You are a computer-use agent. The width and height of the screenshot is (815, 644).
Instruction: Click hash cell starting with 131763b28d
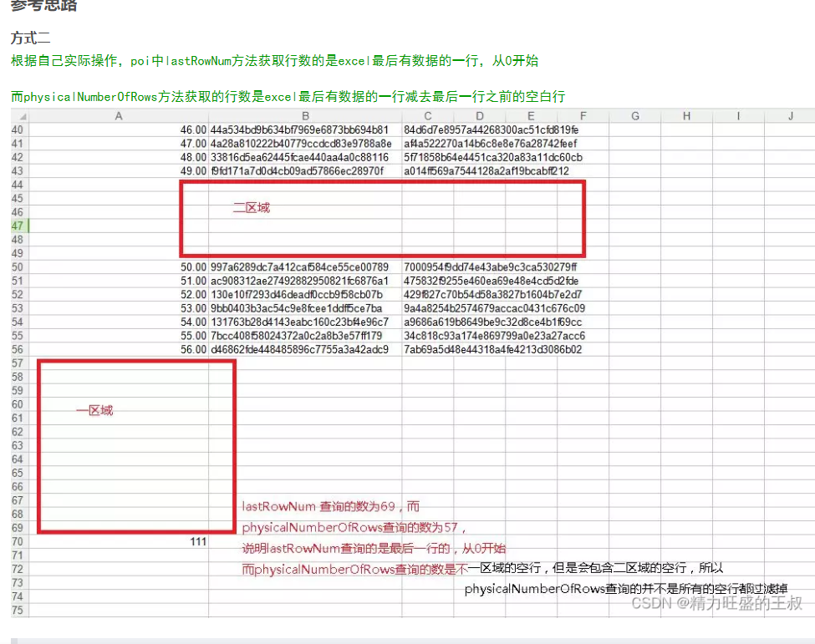coord(305,322)
